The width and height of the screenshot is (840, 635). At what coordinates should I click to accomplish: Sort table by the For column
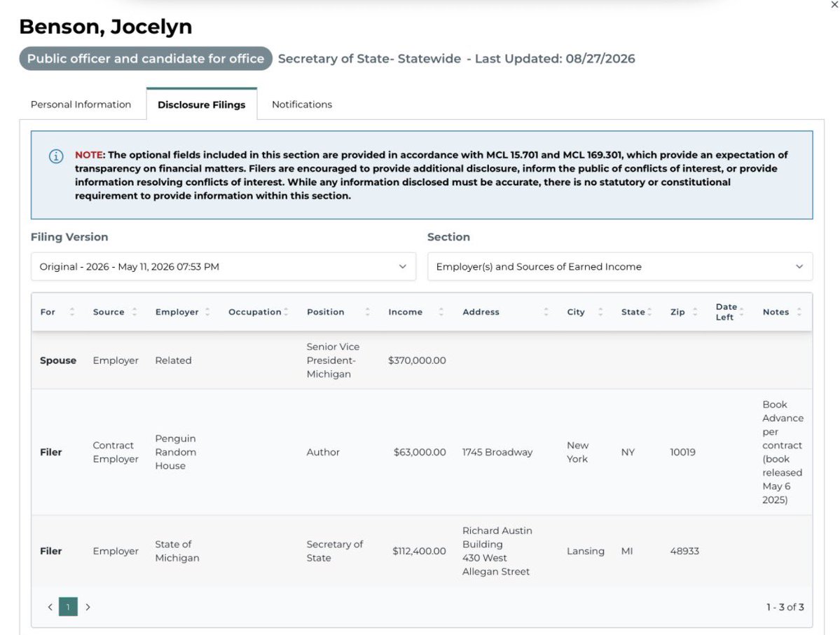[x=71, y=312]
